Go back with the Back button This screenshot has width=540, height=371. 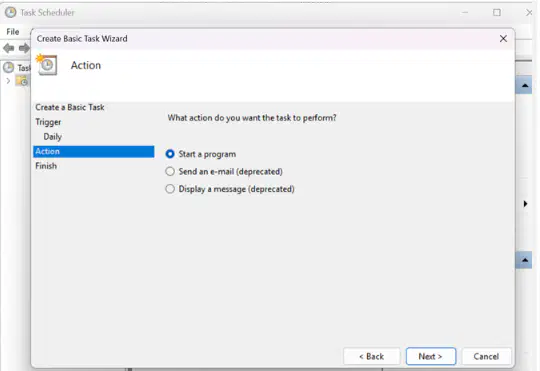pyautogui.click(x=372, y=356)
